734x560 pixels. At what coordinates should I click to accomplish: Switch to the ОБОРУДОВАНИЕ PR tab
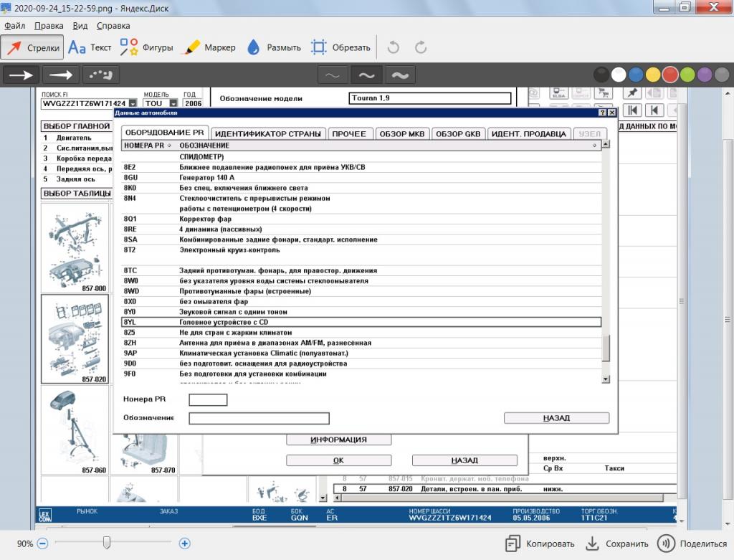[x=164, y=133]
